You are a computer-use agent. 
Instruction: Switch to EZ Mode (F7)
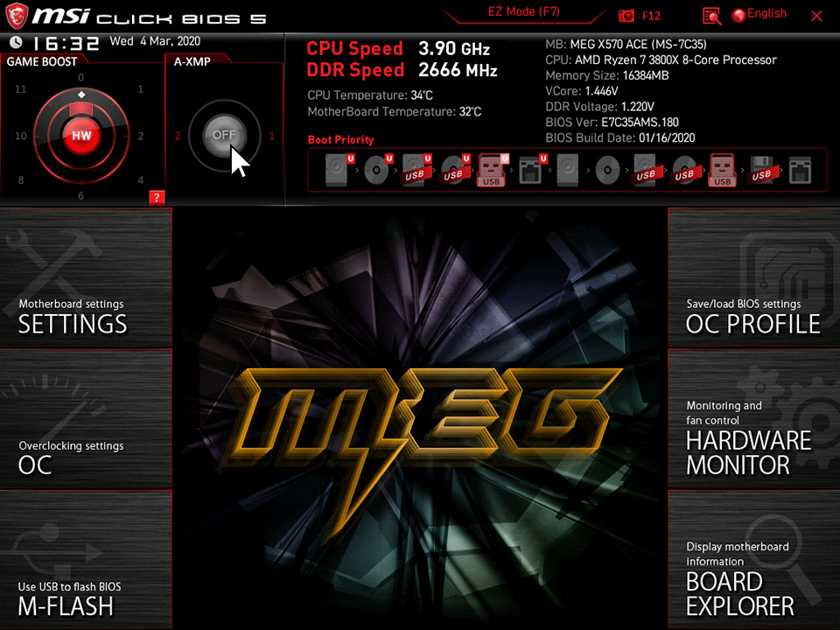[525, 11]
